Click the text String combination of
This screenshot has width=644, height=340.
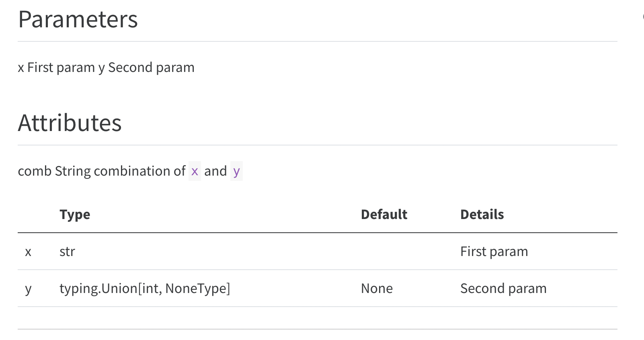(120, 171)
